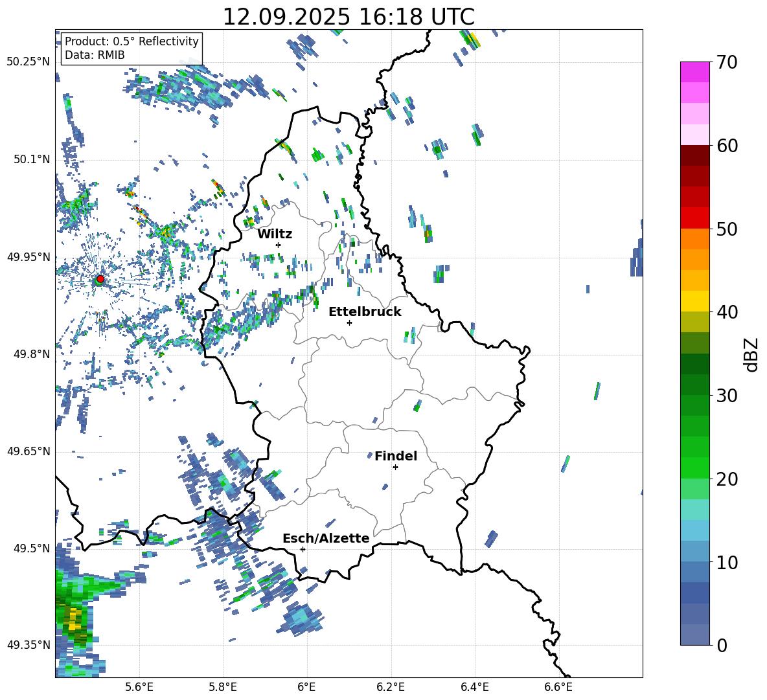Click the 49.35°N latitude label
The height and width of the screenshot is (700, 767).
pyautogui.click(x=29, y=645)
